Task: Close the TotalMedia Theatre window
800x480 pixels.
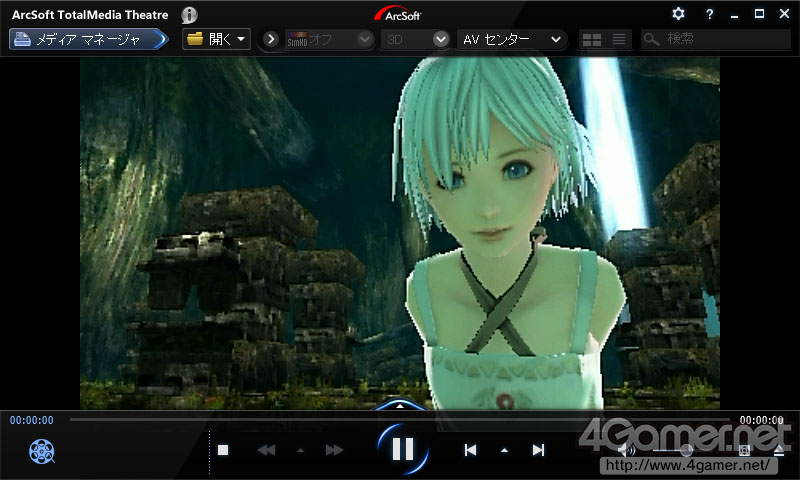Action: pyautogui.click(x=785, y=14)
